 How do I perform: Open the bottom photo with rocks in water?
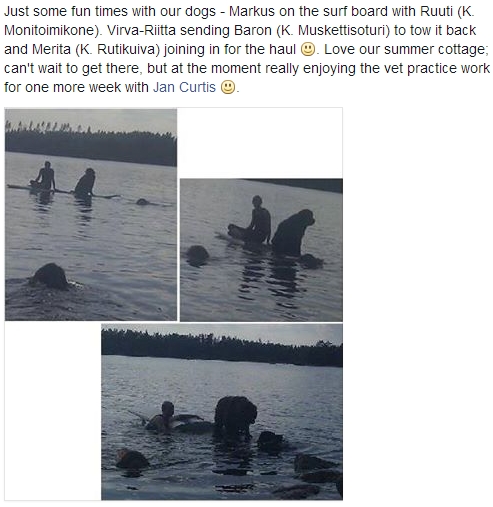click(x=222, y=412)
